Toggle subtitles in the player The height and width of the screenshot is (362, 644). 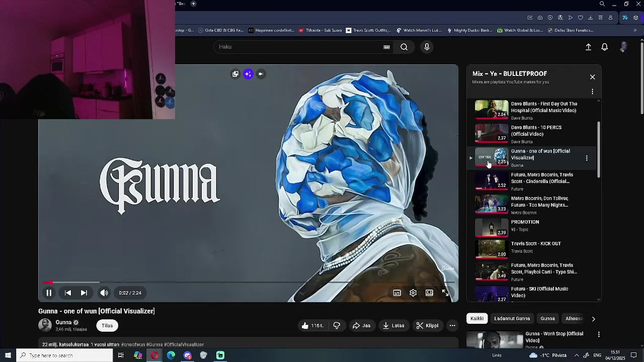pyautogui.click(x=397, y=293)
